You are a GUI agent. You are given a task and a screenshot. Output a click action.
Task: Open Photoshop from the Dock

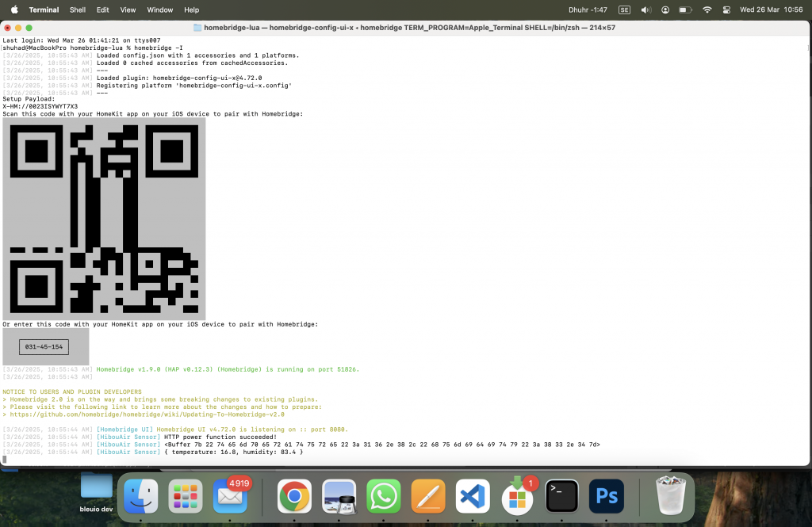click(x=607, y=496)
